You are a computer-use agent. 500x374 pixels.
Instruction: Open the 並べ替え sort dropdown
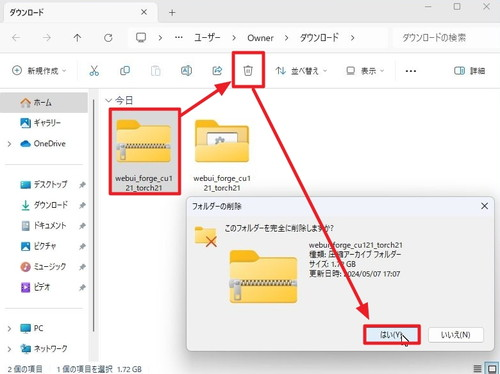pos(301,71)
